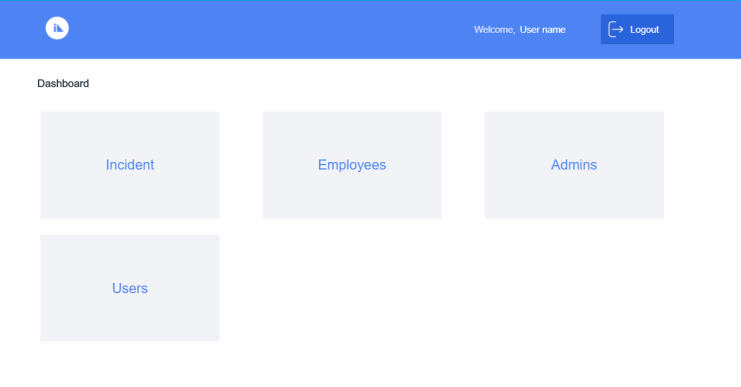
Task: Click the exit arrow icon beside Logout
Action: [x=616, y=29]
